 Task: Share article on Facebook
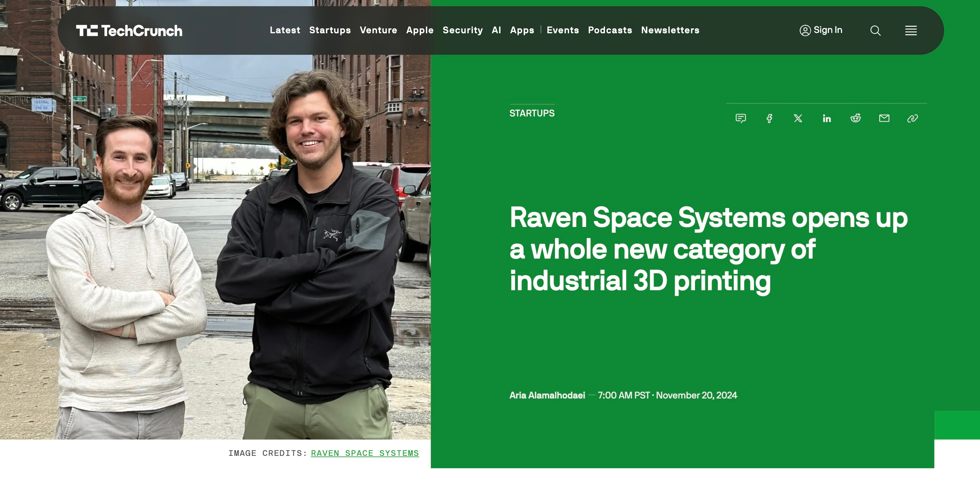pos(769,118)
